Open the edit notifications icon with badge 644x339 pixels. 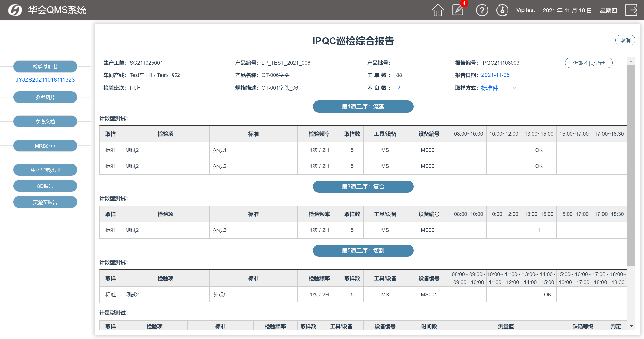(458, 10)
